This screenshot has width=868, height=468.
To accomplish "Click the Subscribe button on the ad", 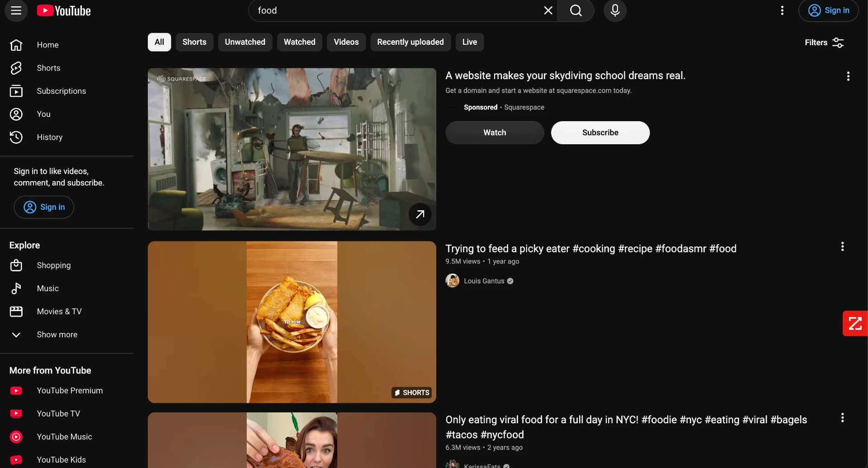I will tap(600, 132).
